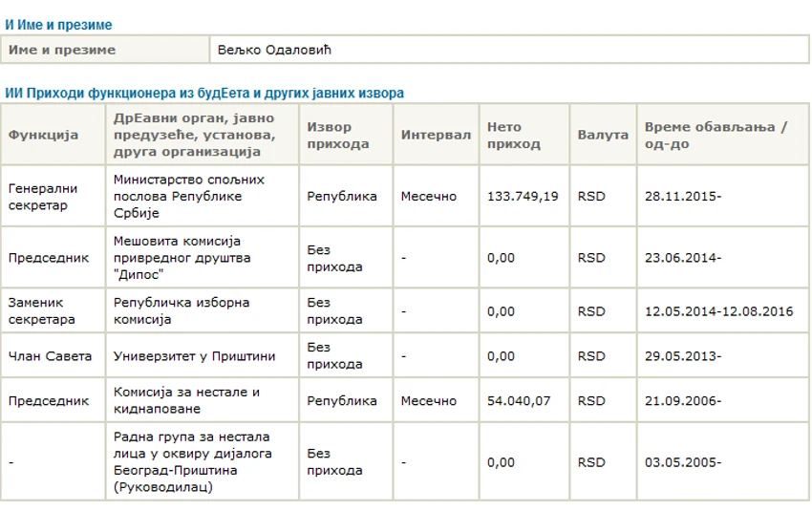The width and height of the screenshot is (812, 511).
Task: Click the Универзитет у Приштини cell
Action: coord(202,355)
